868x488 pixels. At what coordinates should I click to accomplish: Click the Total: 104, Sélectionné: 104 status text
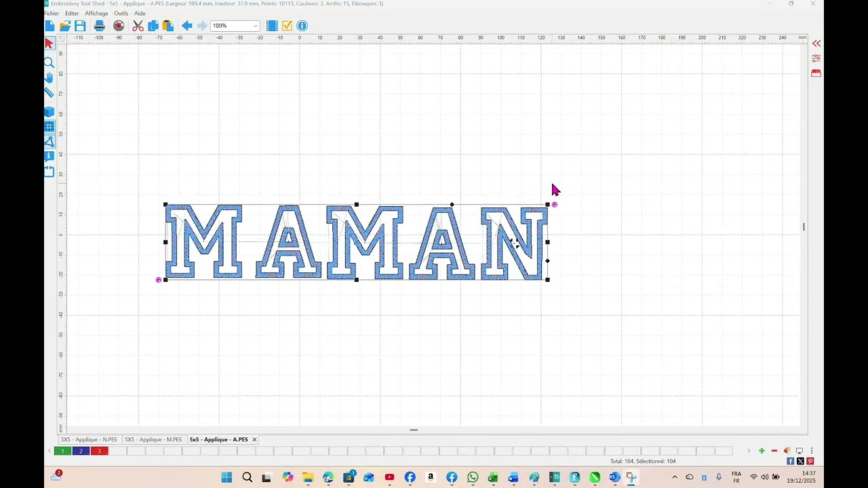pos(643,462)
